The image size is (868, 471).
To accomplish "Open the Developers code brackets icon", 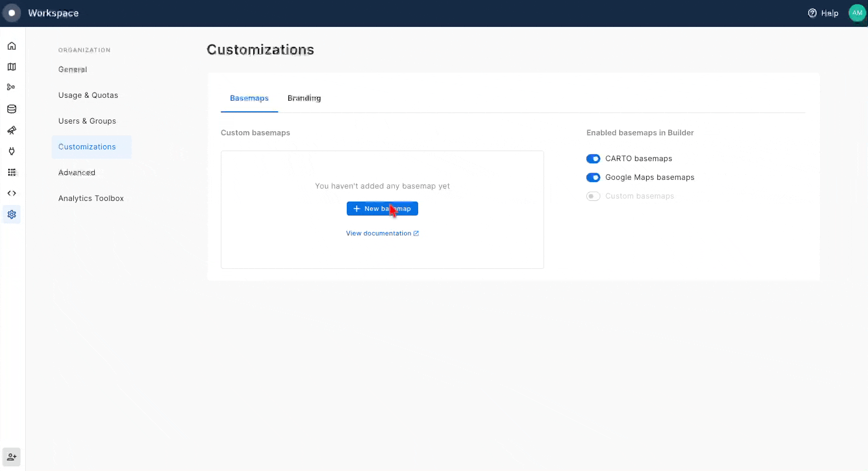I will (12, 193).
